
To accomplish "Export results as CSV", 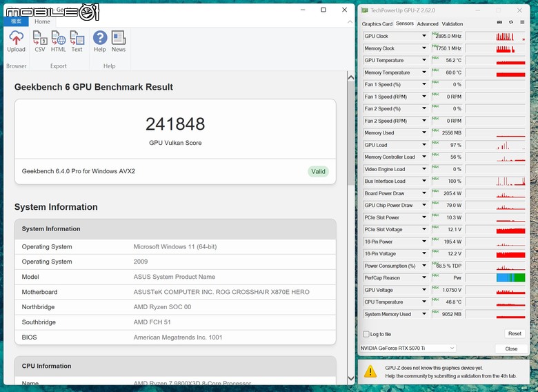I will pos(40,41).
